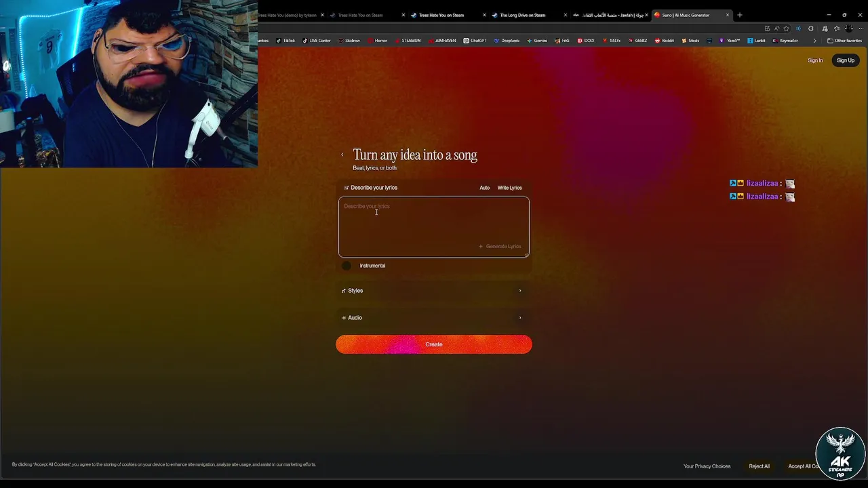Click the back arrow beside the song heading
Viewport: 868px width, 488px height.
(342, 155)
